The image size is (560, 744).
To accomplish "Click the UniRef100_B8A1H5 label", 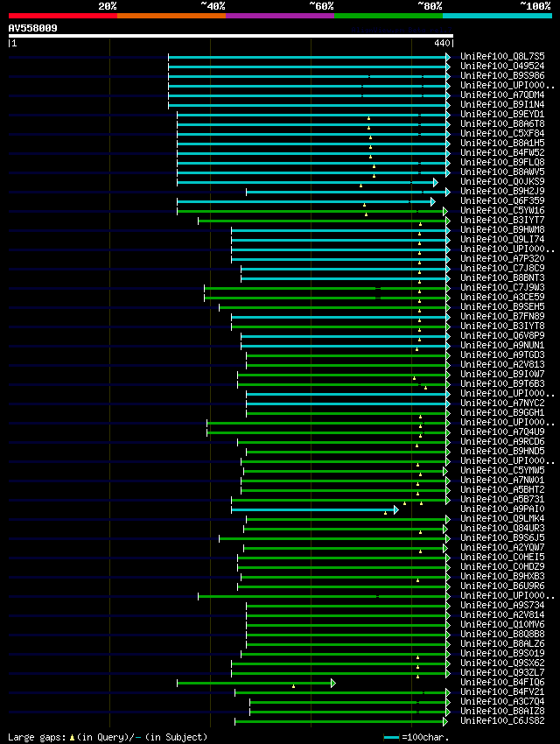I will point(502,143).
